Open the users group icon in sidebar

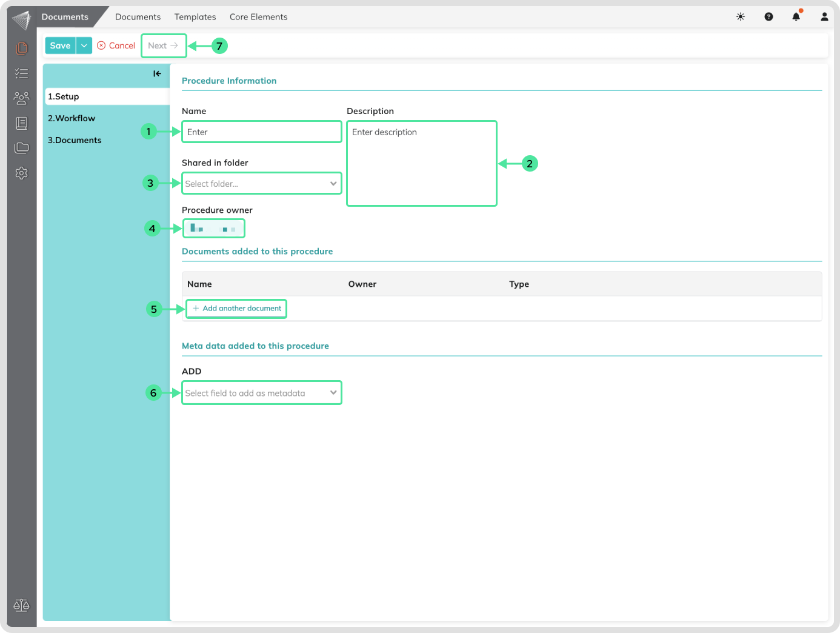tap(22, 98)
